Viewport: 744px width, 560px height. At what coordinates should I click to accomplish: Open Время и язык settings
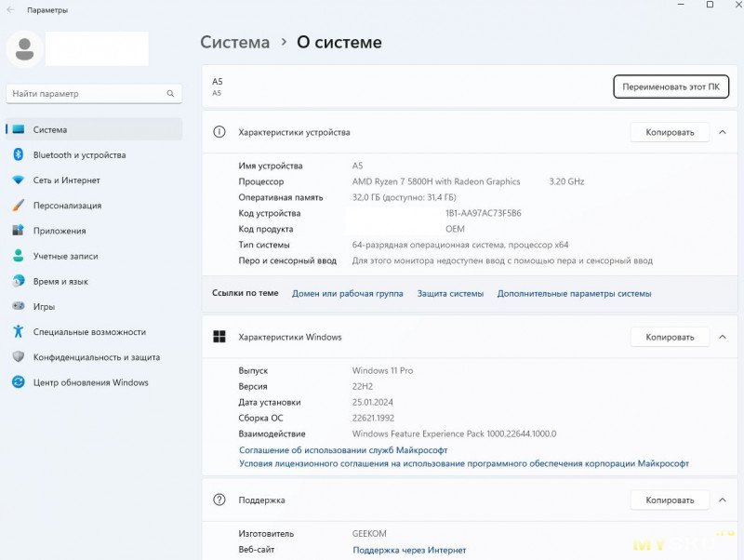94,281
